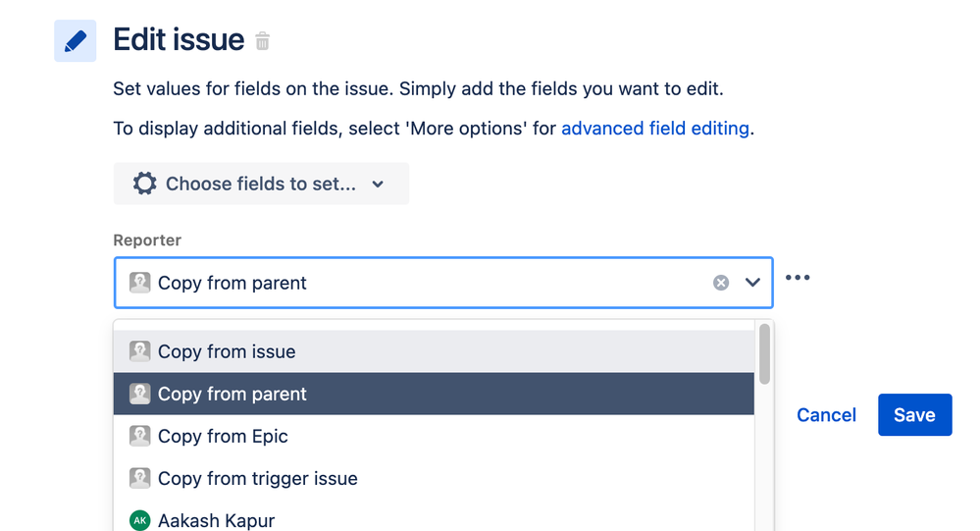Click the gear icon in Choose fields

point(145,184)
